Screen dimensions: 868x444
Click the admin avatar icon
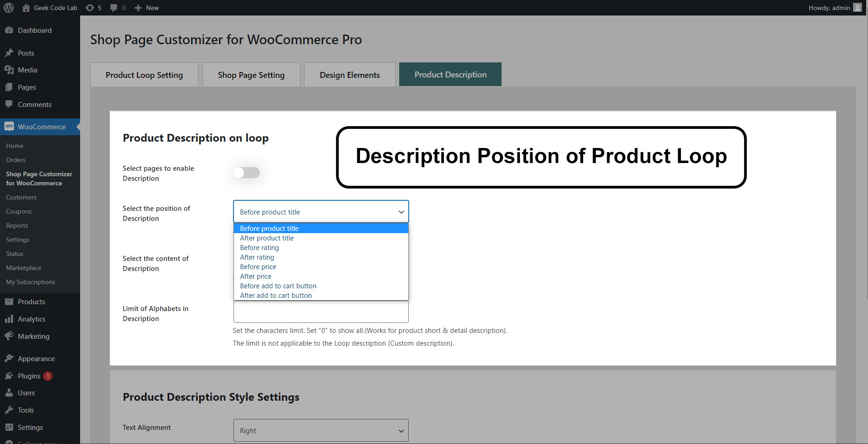pyautogui.click(x=858, y=8)
